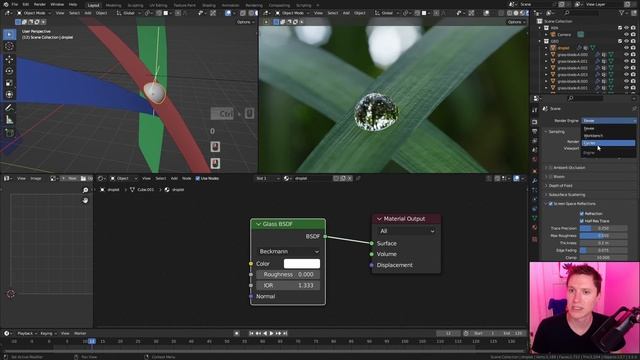Jump to the timeline start frame

coord(251,333)
